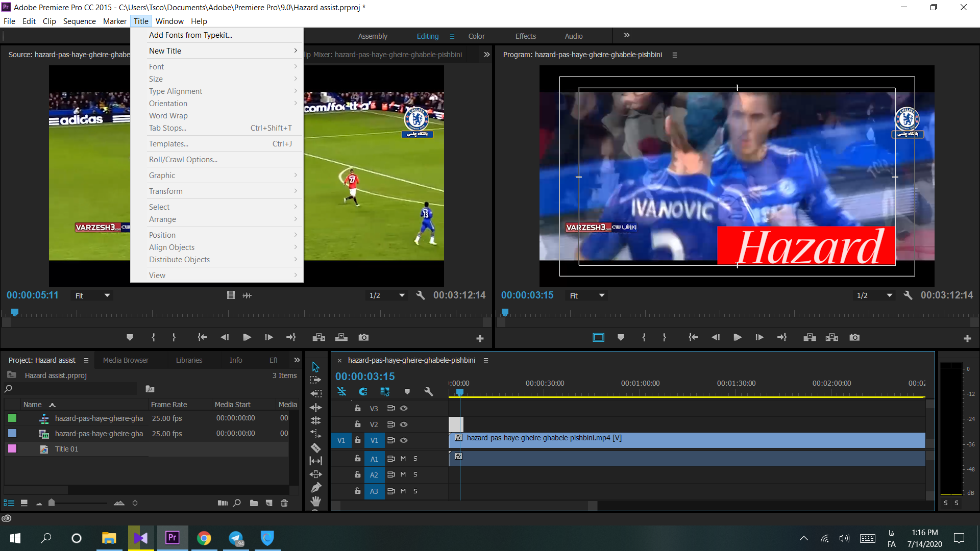Open Timeline display settings wrench
The image size is (980, 551).
[x=429, y=392]
